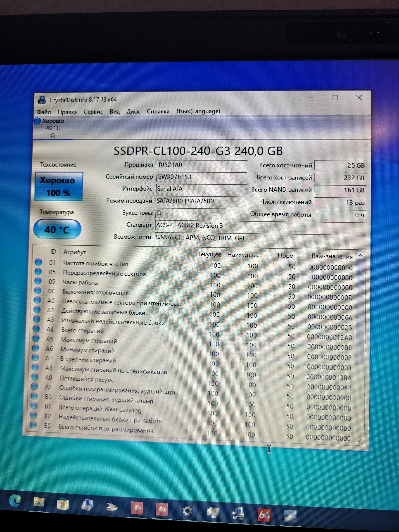Click the 40 °C temperature button
The image size is (399, 532).
click(57, 229)
